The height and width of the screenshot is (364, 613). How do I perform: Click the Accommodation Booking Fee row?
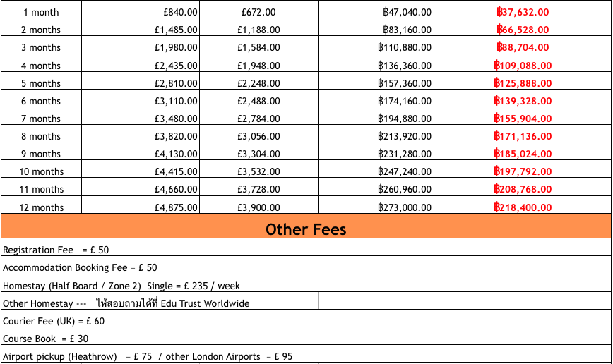(x=80, y=267)
